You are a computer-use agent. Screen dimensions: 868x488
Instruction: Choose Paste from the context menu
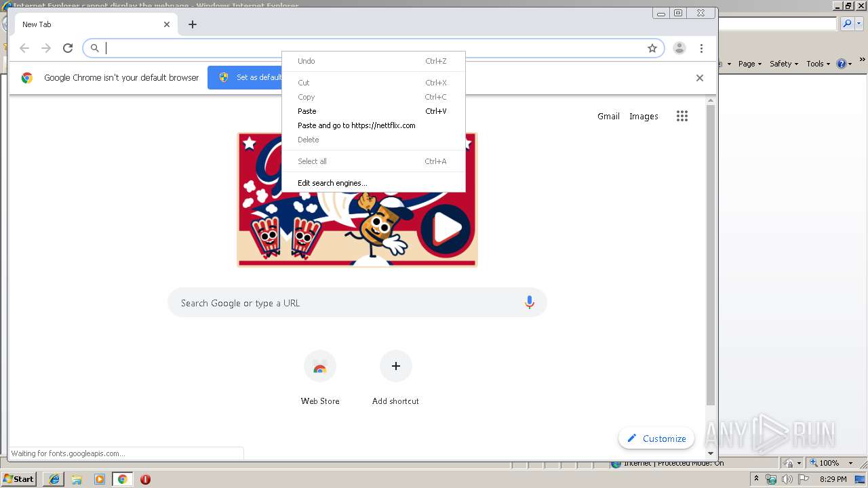pos(374,111)
